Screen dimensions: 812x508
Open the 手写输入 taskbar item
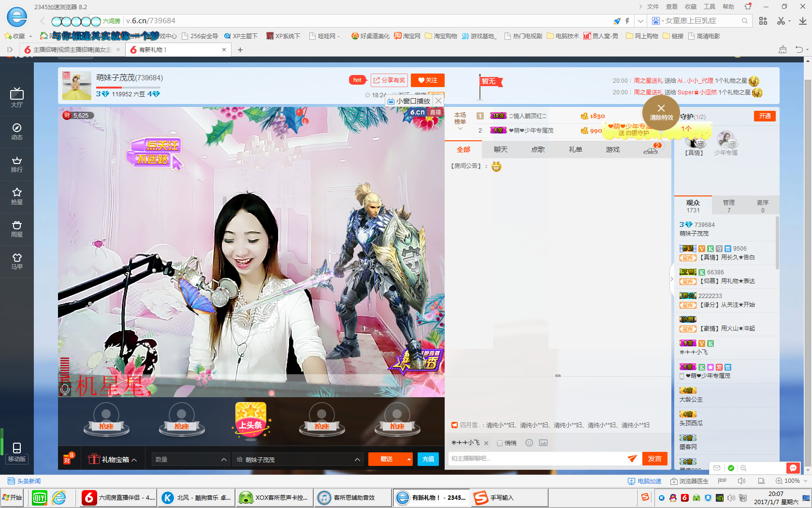[509, 497]
